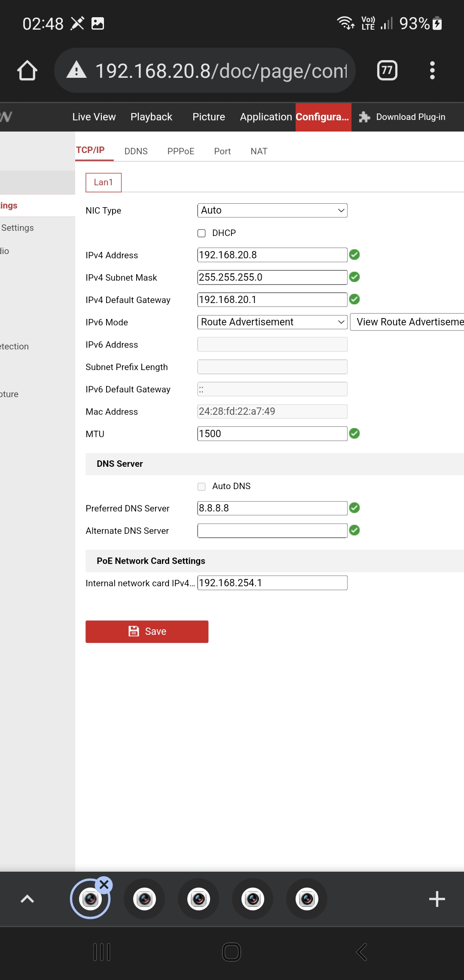The height and width of the screenshot is (980, 464).
Task: Tap the last camera shortcut icon
Action: (307, 899)
